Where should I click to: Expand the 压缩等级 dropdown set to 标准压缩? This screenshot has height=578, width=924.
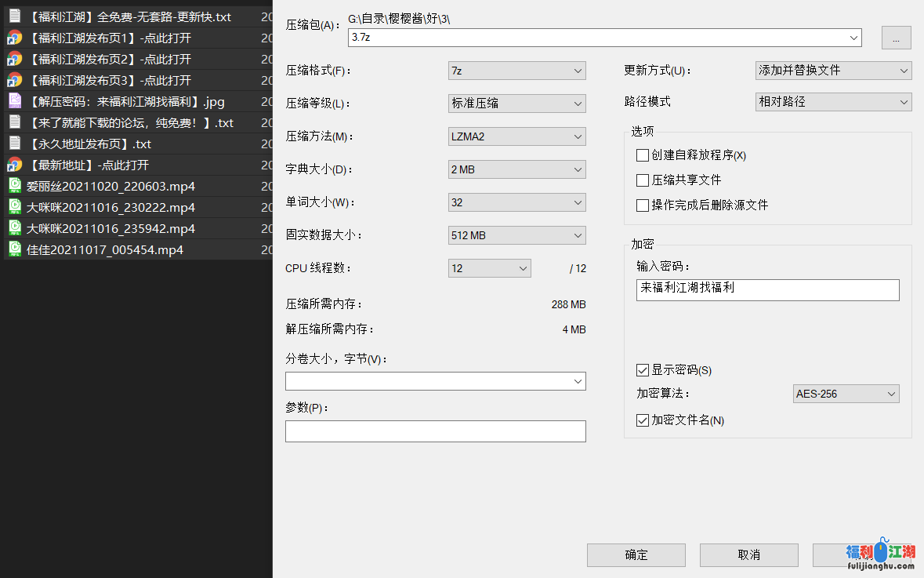(516, 104)
